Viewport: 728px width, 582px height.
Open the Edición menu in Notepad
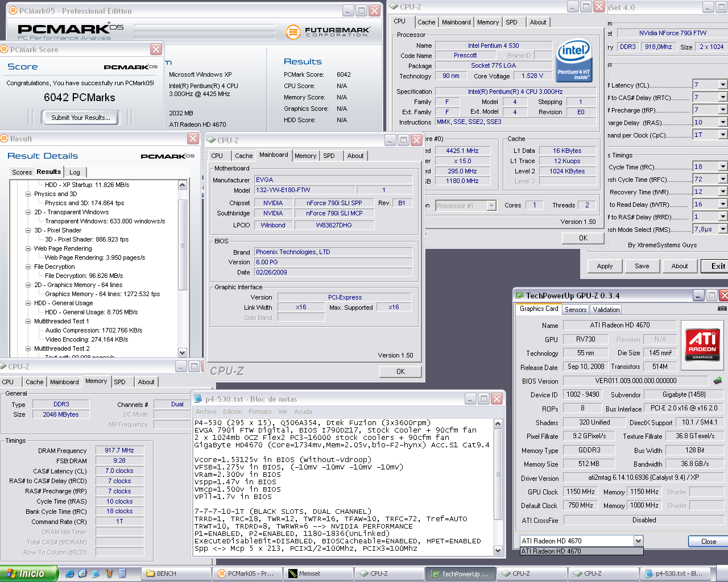pyautogui.click(x=233, y=411)
